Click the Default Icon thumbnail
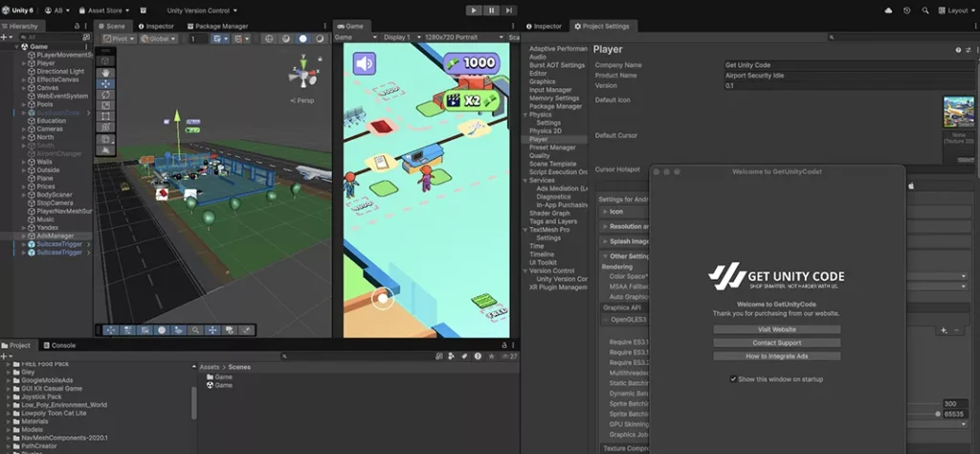Viewport: 980px width, 454px height. (x=959, y=111)
